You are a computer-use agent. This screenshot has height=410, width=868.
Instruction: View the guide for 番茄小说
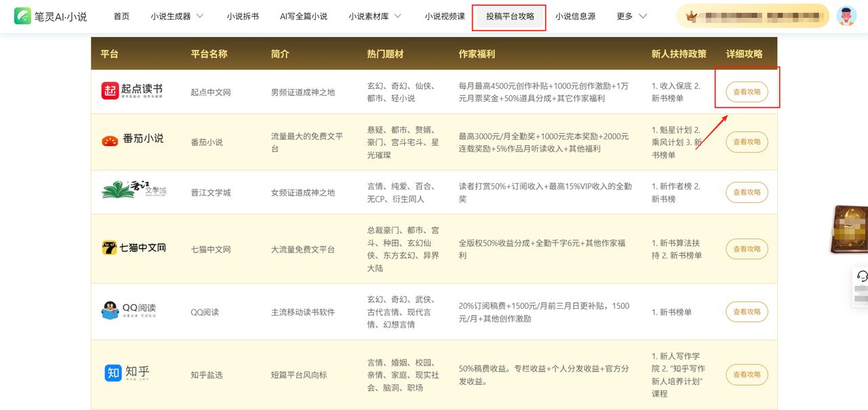747,142
